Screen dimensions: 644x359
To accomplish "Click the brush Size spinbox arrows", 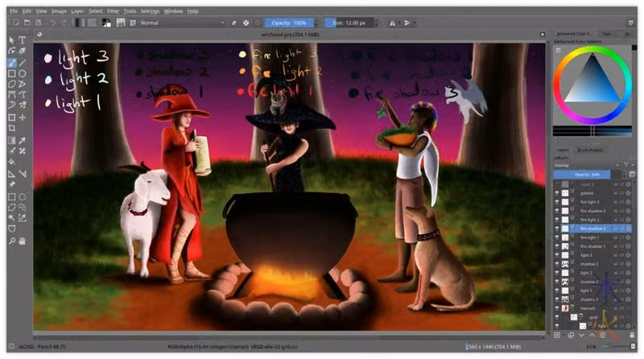I will 377,23.
